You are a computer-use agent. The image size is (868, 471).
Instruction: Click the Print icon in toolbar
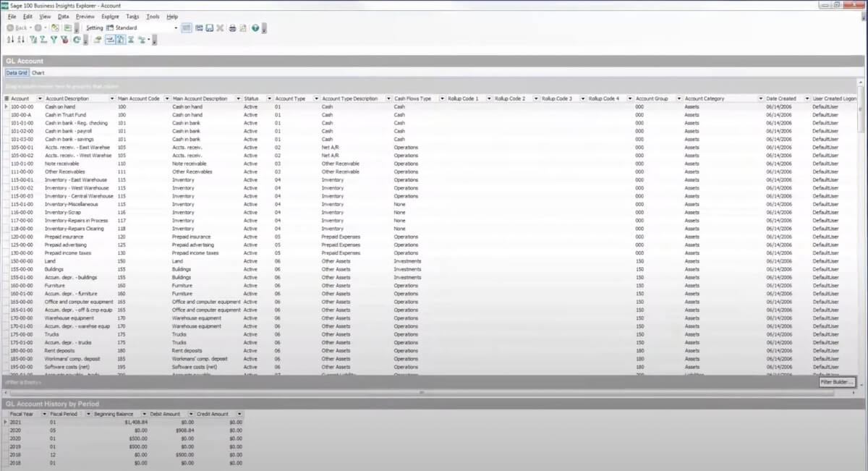tap(232, 27)
